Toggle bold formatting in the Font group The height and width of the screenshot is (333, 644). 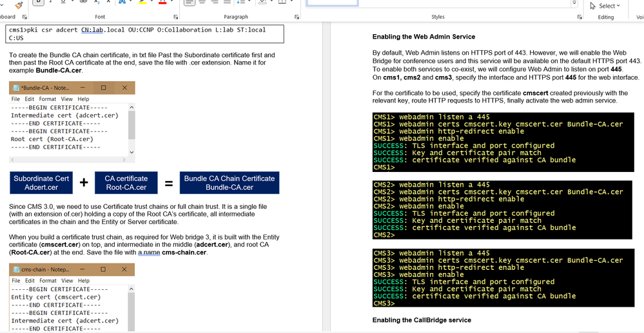[x=38, y=2]
